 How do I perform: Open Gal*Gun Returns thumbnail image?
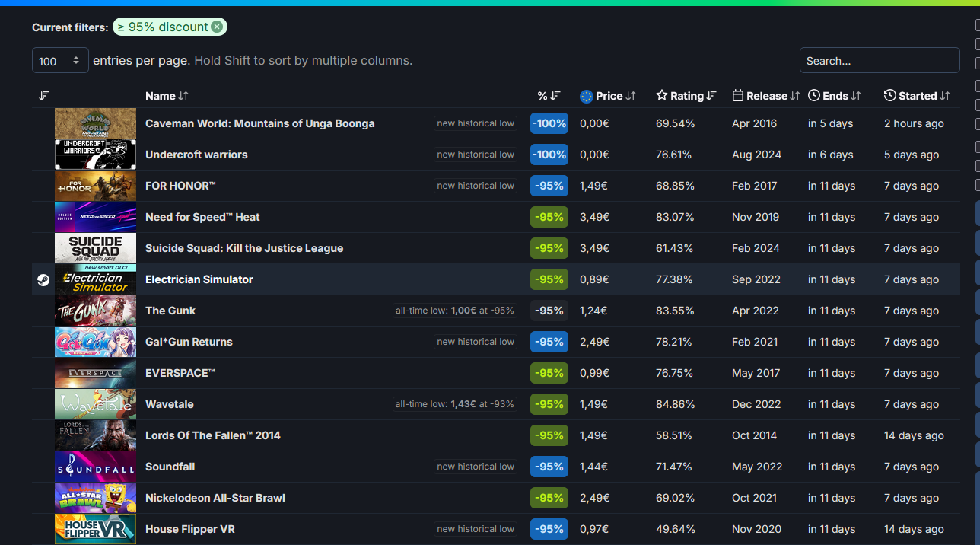pyautogui.click(x=95, y=342)
